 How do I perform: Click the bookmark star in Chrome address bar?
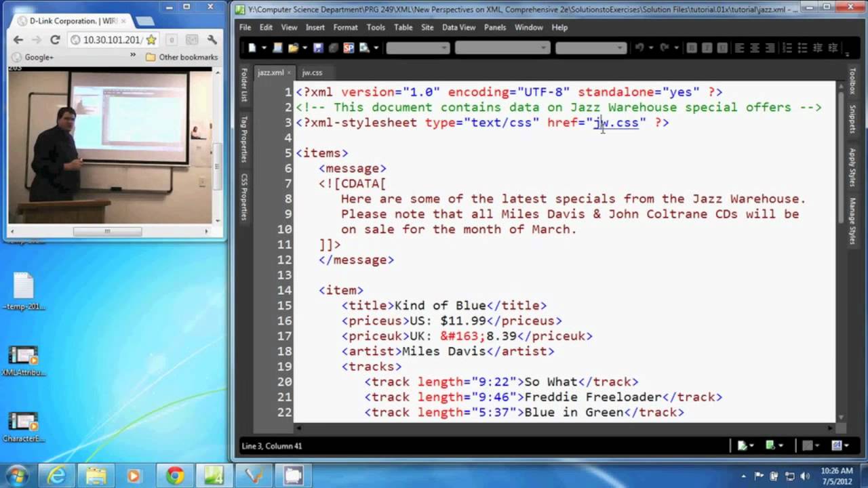[x=151, y=40]
